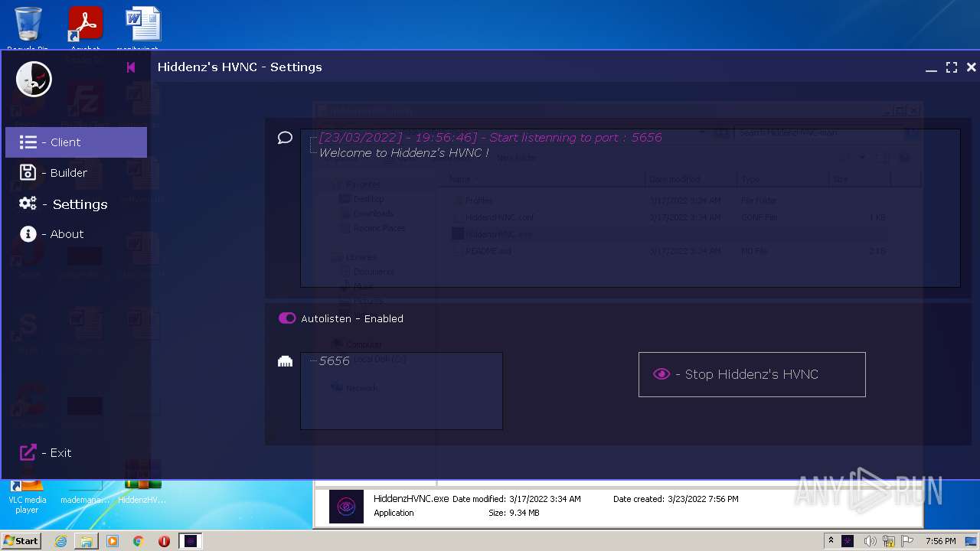
Task: Click the Builder floppy disk icon
Action: 28,172
